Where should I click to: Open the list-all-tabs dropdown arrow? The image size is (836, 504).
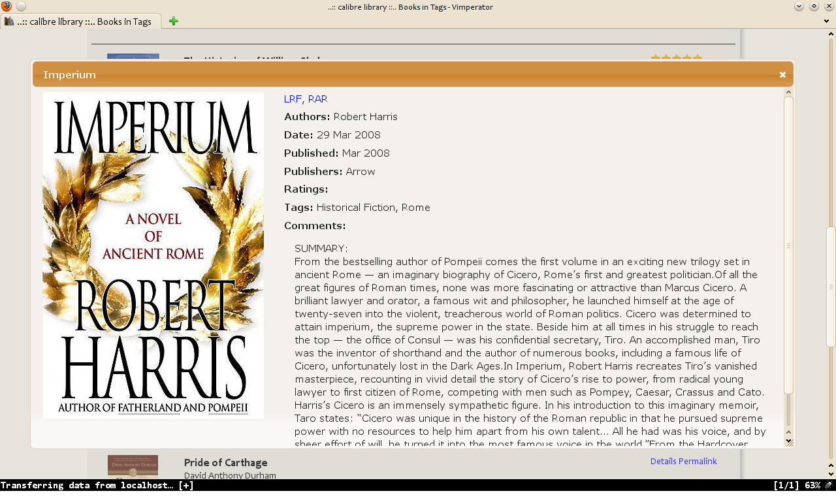(x=827, y=22)
